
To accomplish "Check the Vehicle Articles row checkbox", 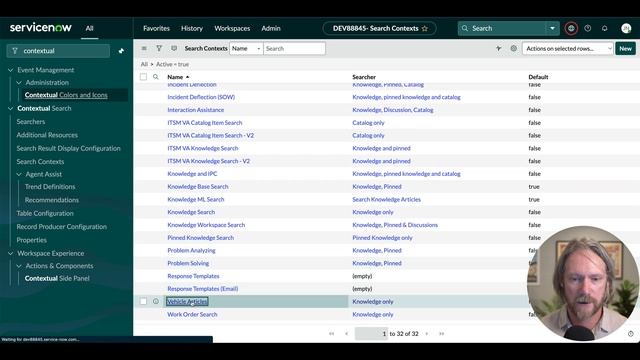I will tap(143, 301).
